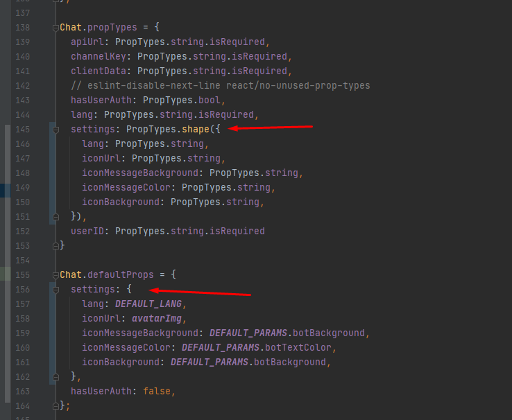The height and width of the screenshot is (420, 512).
Task: Click 'Chat' on line 138
Action: pyautogui.click(x=71, y=28)
